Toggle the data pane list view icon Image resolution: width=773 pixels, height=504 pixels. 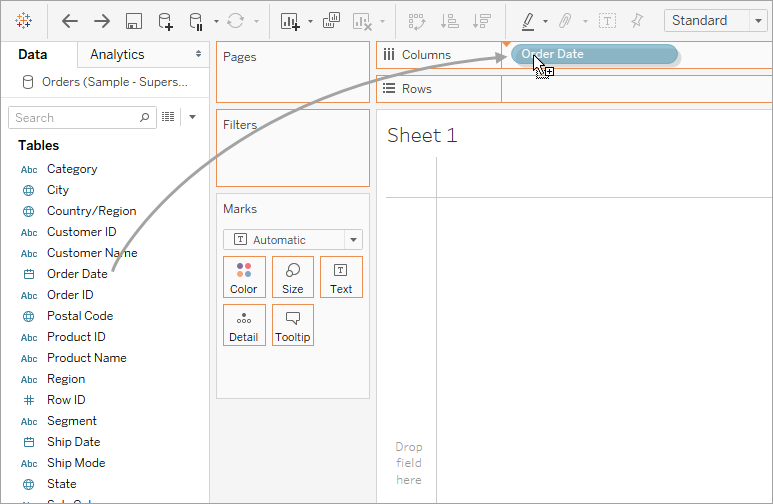[x=168, y=117]
